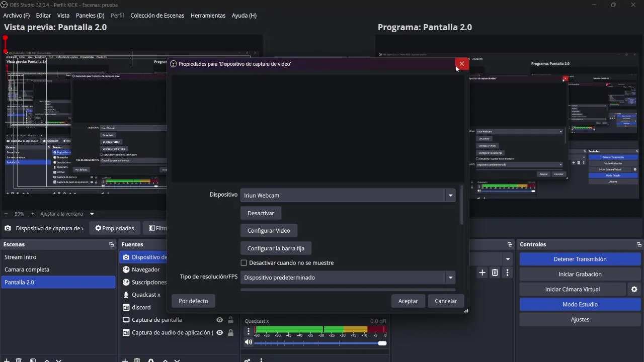Remove the transition with the trash icon beside Controles
This screenshot has width=644, height=362.
pyautogui.click(x=495, y=273)
